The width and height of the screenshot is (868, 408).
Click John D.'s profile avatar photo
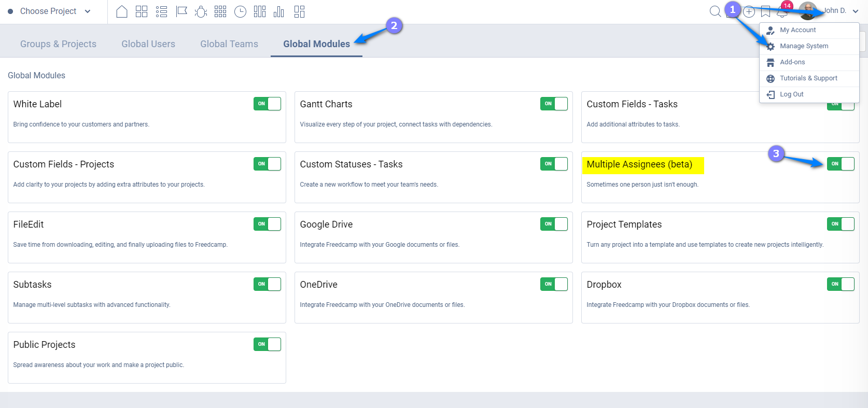(x=807, y=11)
